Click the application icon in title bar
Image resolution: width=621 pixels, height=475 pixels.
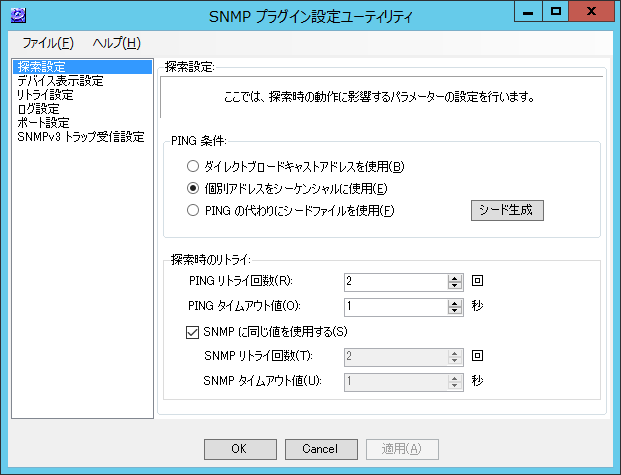coord(18,15)
